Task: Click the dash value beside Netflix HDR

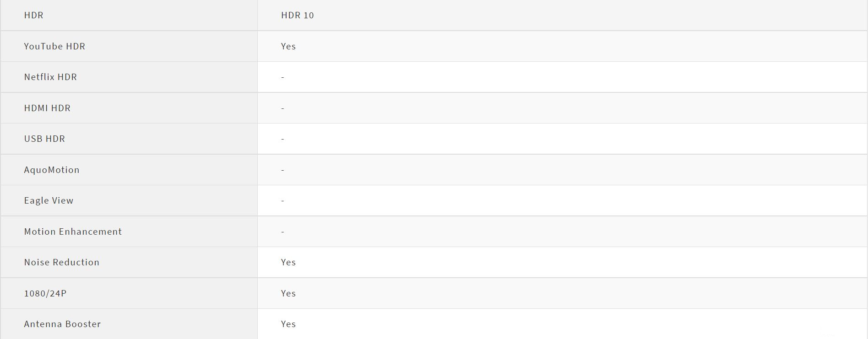Action: [283, 77]
